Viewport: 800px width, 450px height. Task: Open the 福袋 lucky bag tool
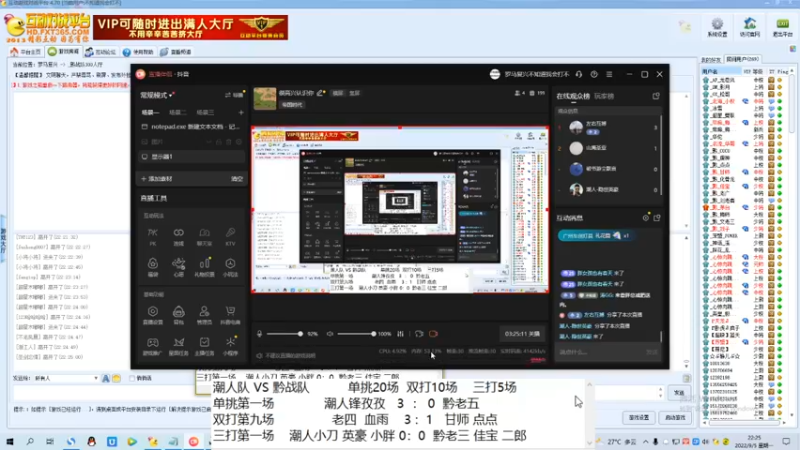153,267
